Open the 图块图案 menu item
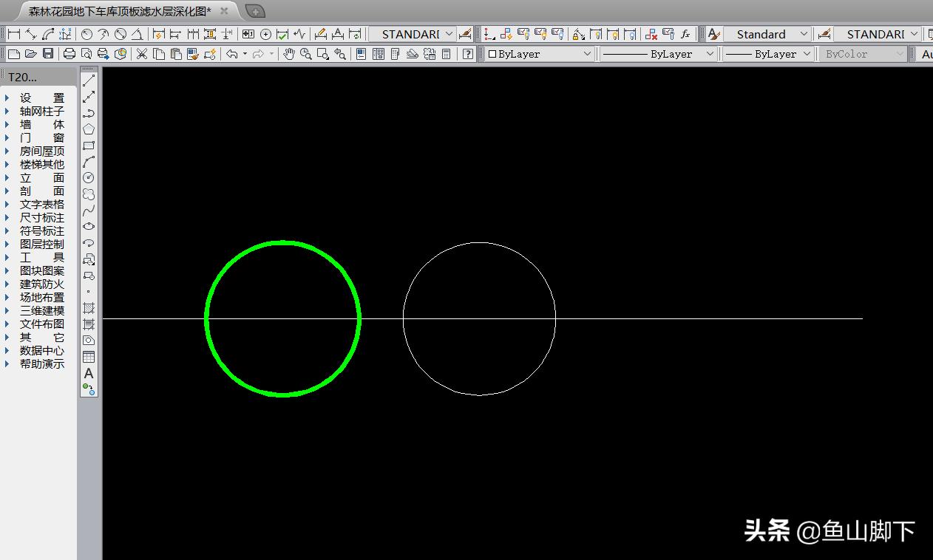 [42, 270]
